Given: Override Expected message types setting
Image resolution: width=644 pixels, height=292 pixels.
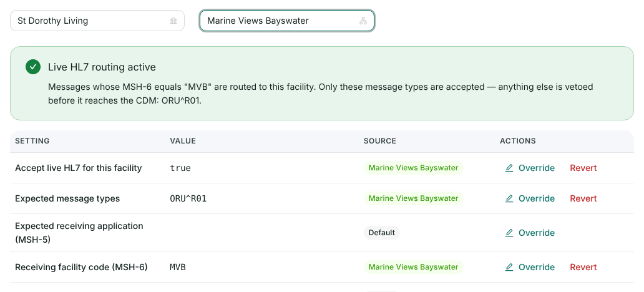Looking at the screenshot, I should point(530,198).
